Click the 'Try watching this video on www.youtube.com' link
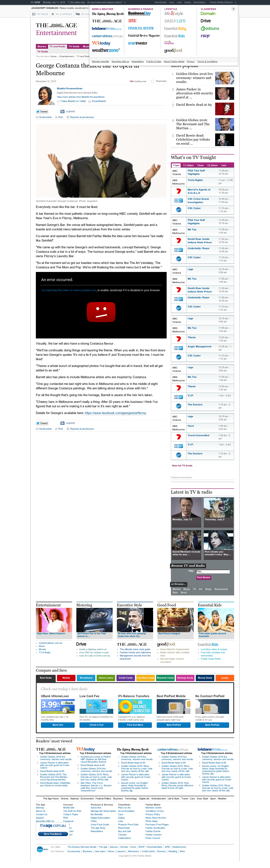The width and height of the screenshot is (270, 868). [x=69, y=290]
